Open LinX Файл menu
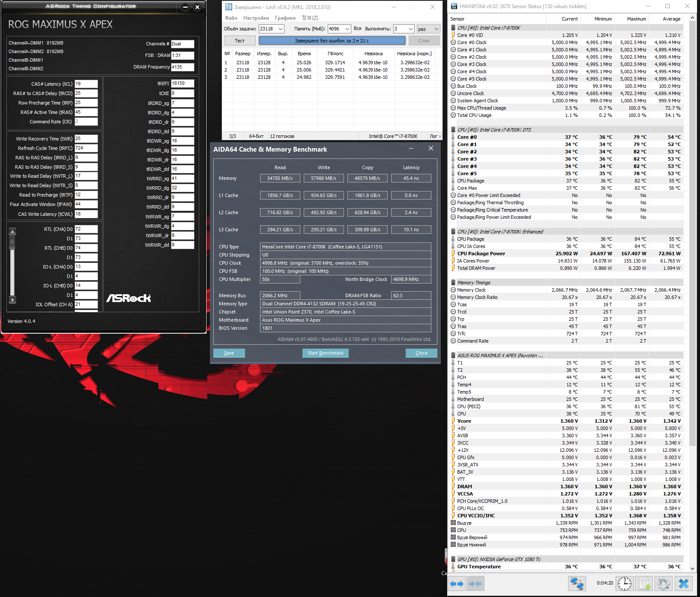The width and height of the screenshot is (700, 597). tap(231, 18)
